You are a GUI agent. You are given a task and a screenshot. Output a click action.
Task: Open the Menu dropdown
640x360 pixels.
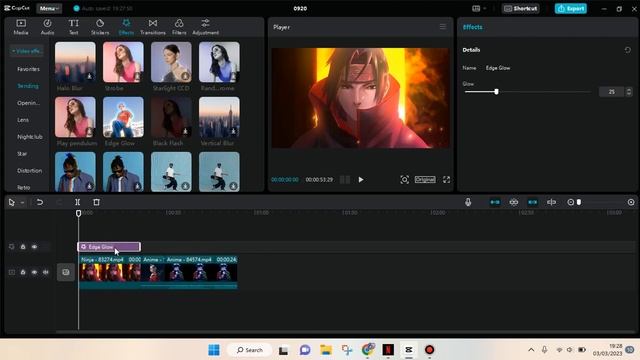pyautogui.click(x=49, y=8)
